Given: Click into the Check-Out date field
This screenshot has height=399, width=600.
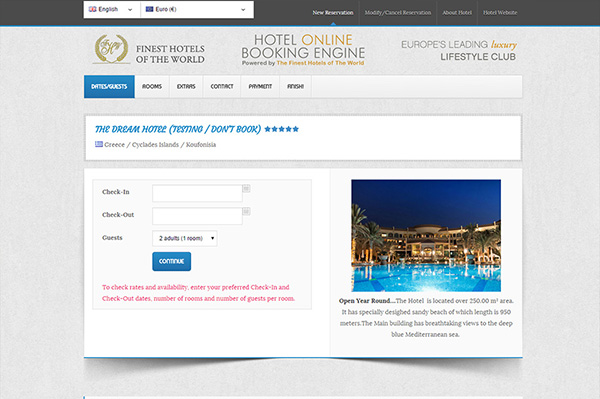Looking at the screenshot, I should coord(197,216).
